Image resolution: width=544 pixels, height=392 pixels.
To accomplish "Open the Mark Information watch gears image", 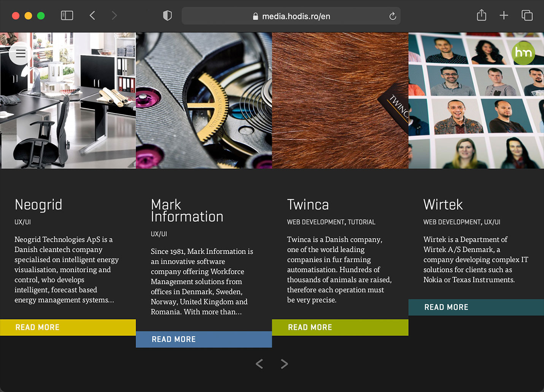I will 204,100.
